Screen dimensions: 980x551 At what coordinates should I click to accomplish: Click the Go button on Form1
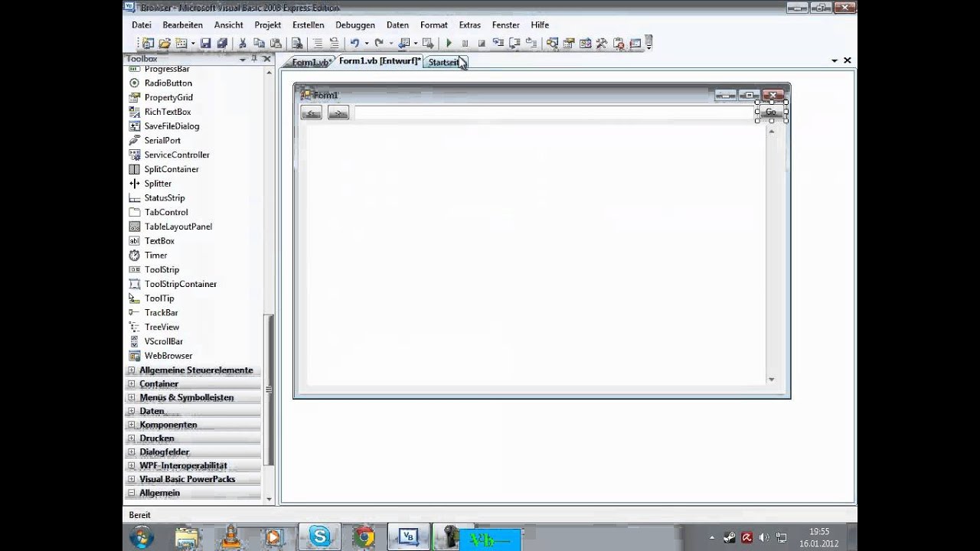pos(771,112)
